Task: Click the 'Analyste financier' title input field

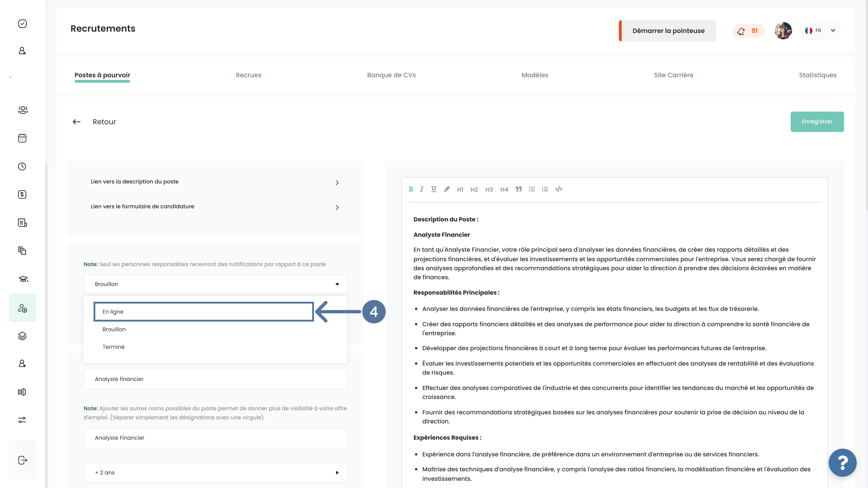Action: click(x=215, y=379)
